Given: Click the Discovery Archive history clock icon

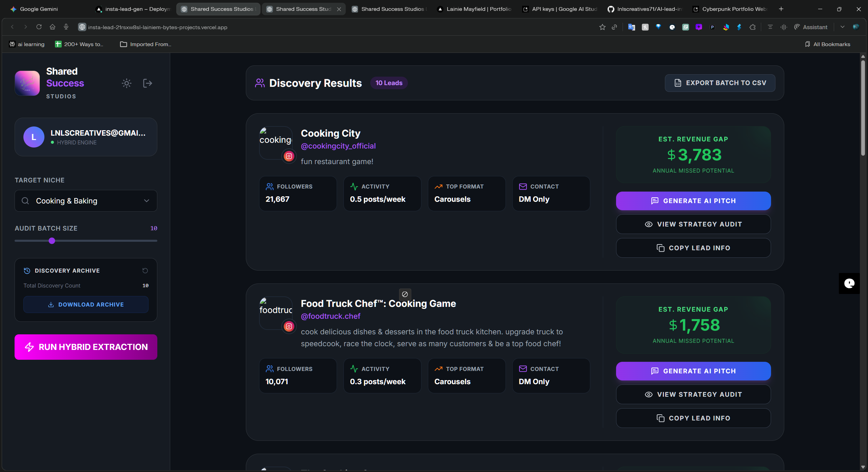Looking at the screenshot, I should (x=27, y=271).
